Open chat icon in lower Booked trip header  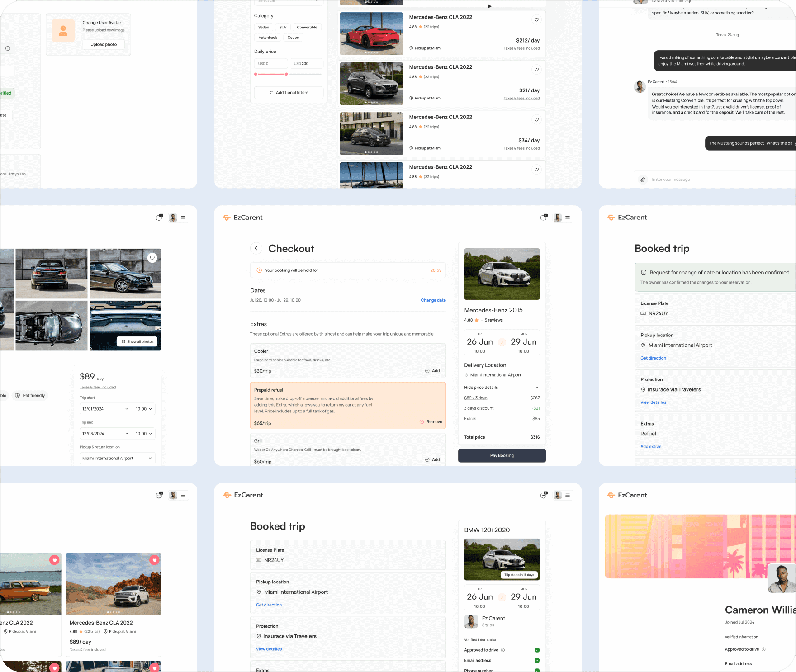tap(543, 495)
